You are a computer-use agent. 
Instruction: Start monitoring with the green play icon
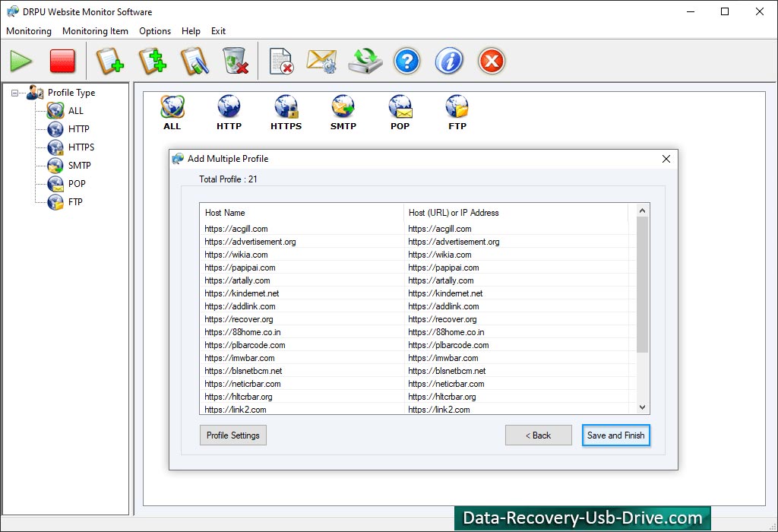click(x=21, y=62)
